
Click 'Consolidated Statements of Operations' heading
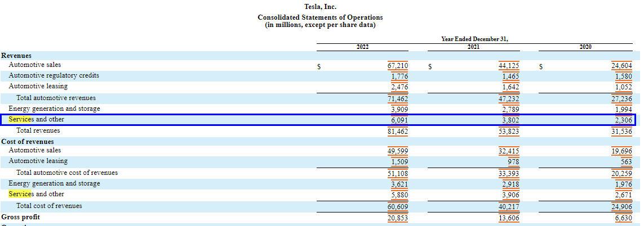click(320, 17)
